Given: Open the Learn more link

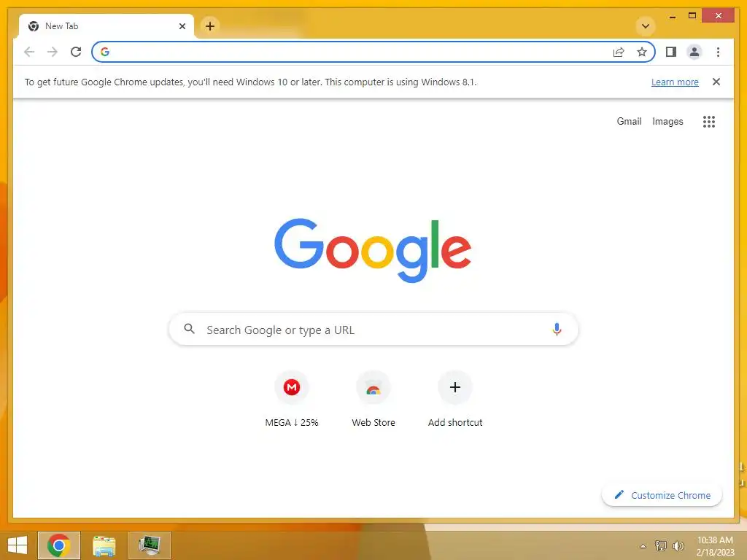Looking at the screenshot, I should coord(675,82).
